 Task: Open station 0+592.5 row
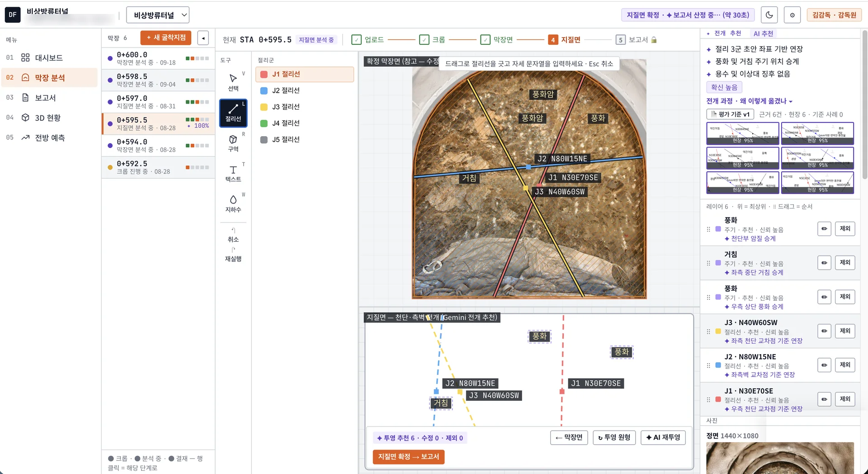coord(158,167)
